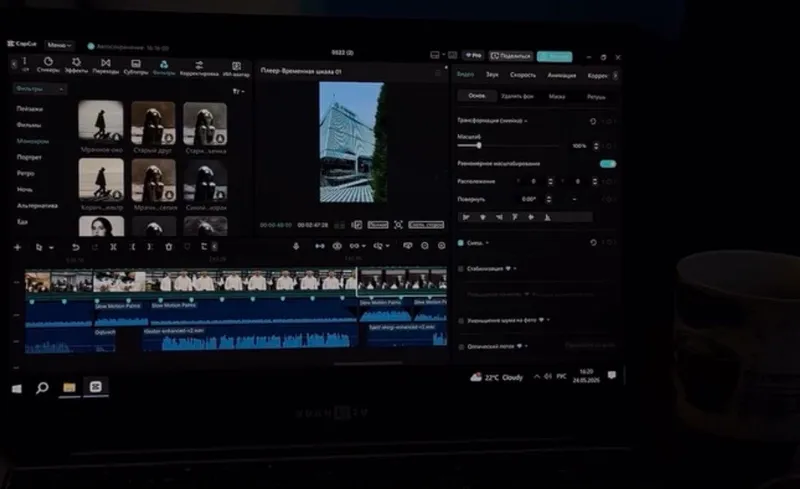This screenshot has width=800, height=489.
Task: Click the delete-left trim bracket icon
Action: [x=133, y=247]
